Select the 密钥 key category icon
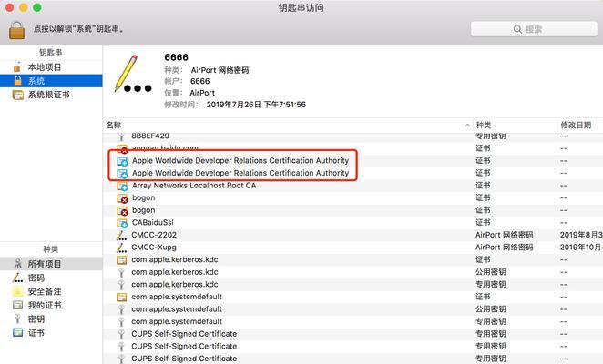Viewport: 603px width, 364px height. 17,319
